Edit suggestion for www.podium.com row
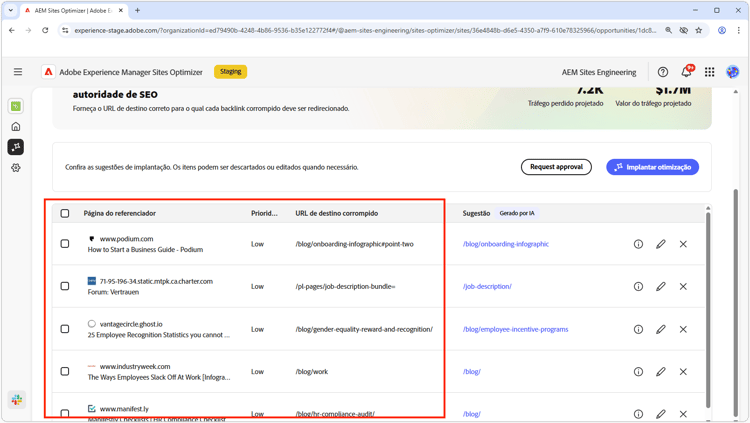Screen dimensions: 750x423 [x=661, y=244]
